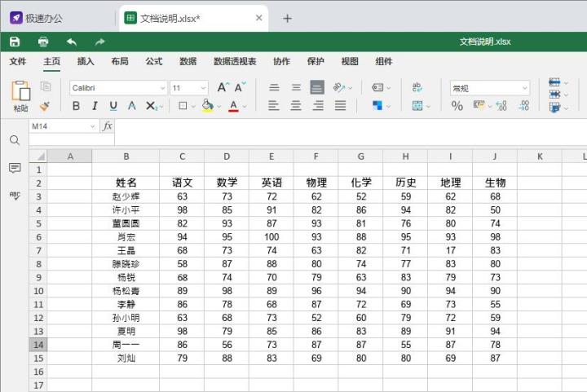Toggle align right horizontal alignment
The height and width of the screenshot is (392, 587).
point(318,106)
